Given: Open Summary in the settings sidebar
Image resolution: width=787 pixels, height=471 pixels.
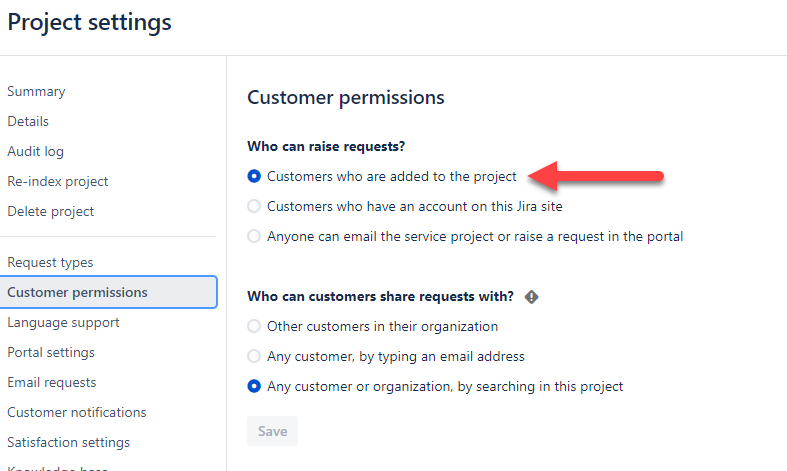Looking at the screenshot, I should coord(36,92).
